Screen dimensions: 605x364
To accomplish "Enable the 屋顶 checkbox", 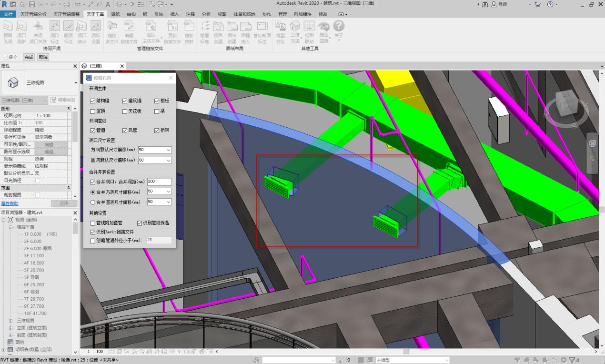I will point(93,111).
